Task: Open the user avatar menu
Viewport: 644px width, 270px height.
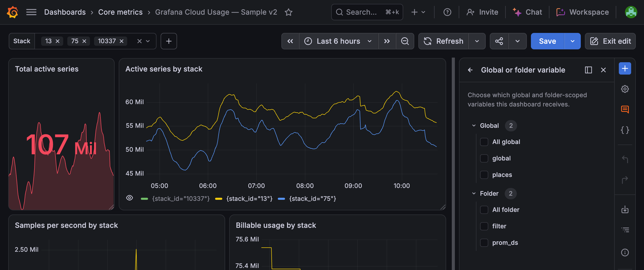Action: pos(631,12)
